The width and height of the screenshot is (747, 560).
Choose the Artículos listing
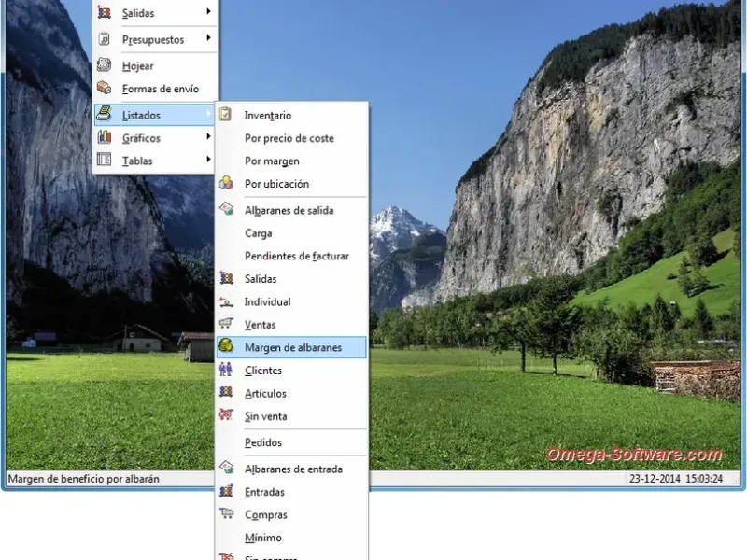291,393
